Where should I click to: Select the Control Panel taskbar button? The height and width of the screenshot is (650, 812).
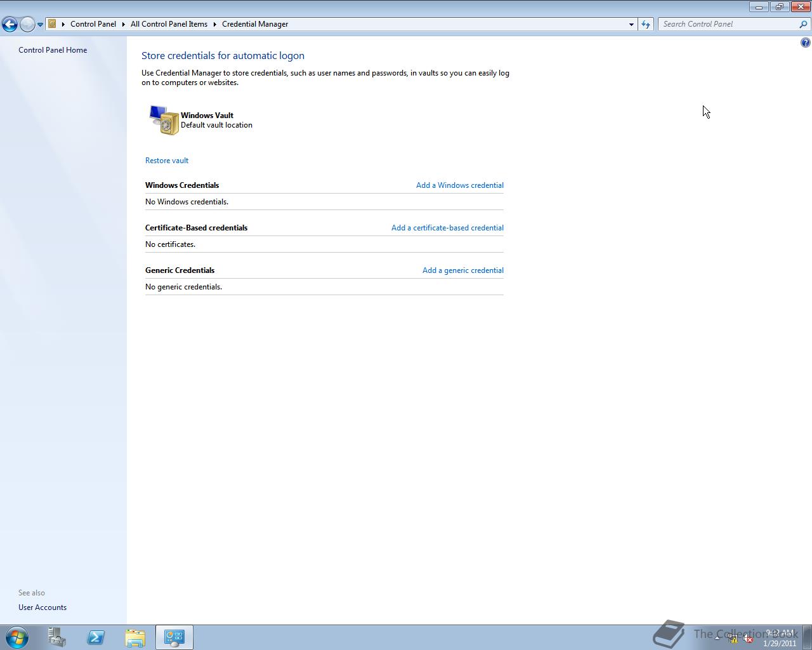[x=174, y=637]
